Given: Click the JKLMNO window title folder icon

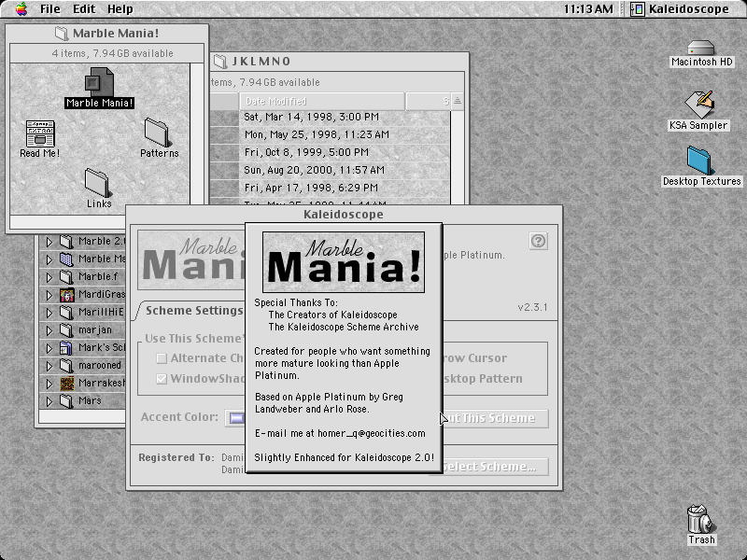Looking at the screenshot, I should pyautogui.click(x=220, y=62).
